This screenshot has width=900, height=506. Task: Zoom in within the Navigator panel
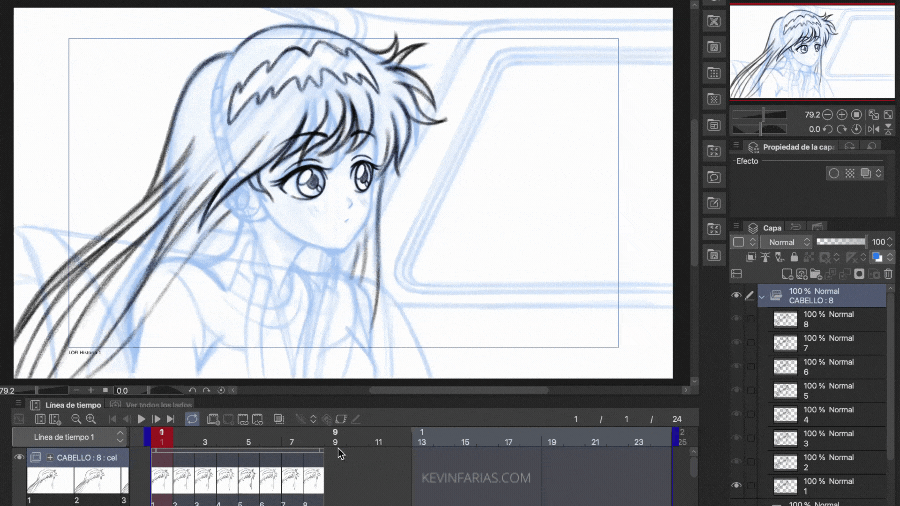[x=841, y=115]
